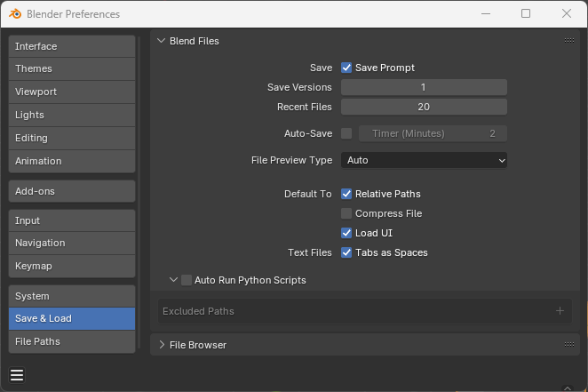
Task: Expand the File Browser panel
Action: [x=162, y=345]
